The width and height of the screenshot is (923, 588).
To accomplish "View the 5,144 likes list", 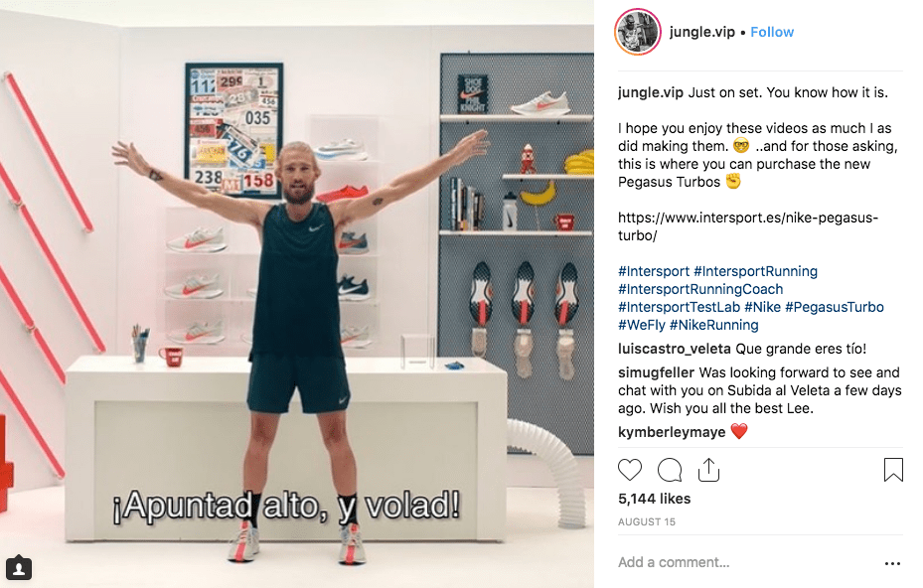I will [x=654, y=499].
